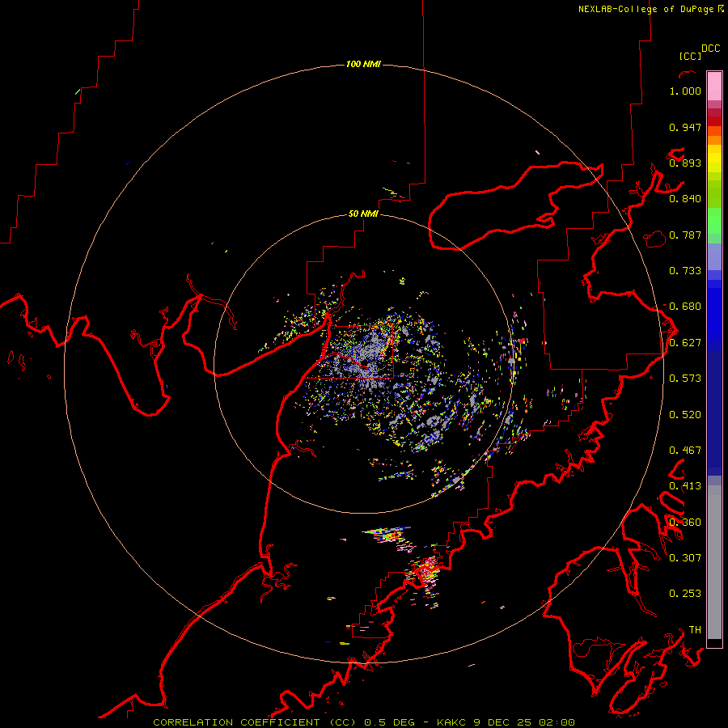Click the TH threshold label
This screenshot has height=728, width=728.
[x=695, y=630]
